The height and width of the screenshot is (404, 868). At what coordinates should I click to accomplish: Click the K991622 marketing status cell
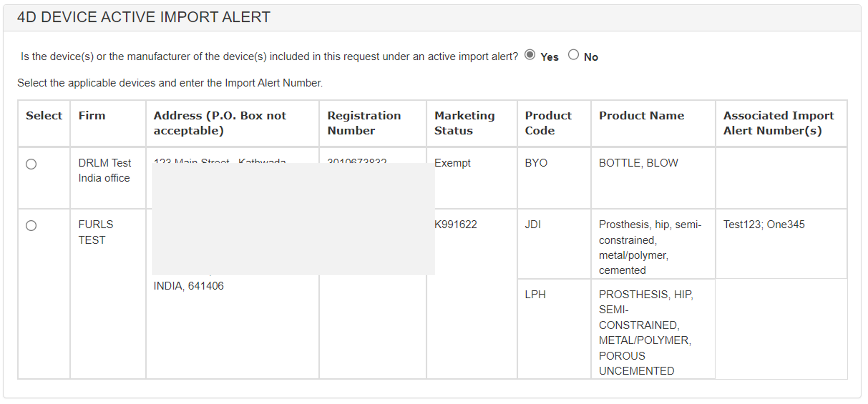point(456,225)
